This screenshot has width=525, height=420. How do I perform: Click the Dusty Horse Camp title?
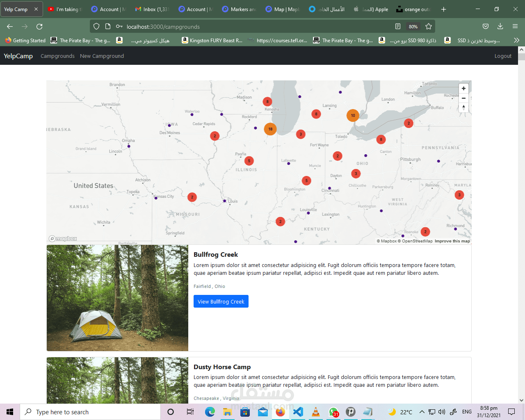coord(222,367)
